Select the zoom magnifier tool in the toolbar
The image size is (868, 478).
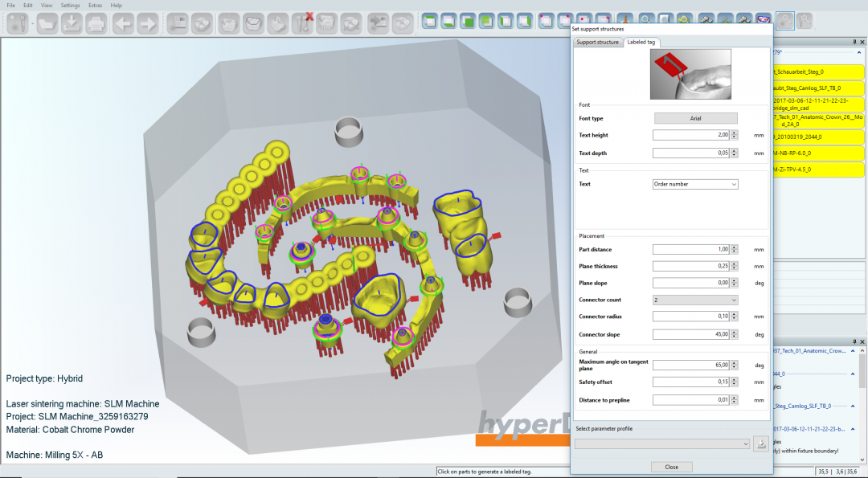647,20
